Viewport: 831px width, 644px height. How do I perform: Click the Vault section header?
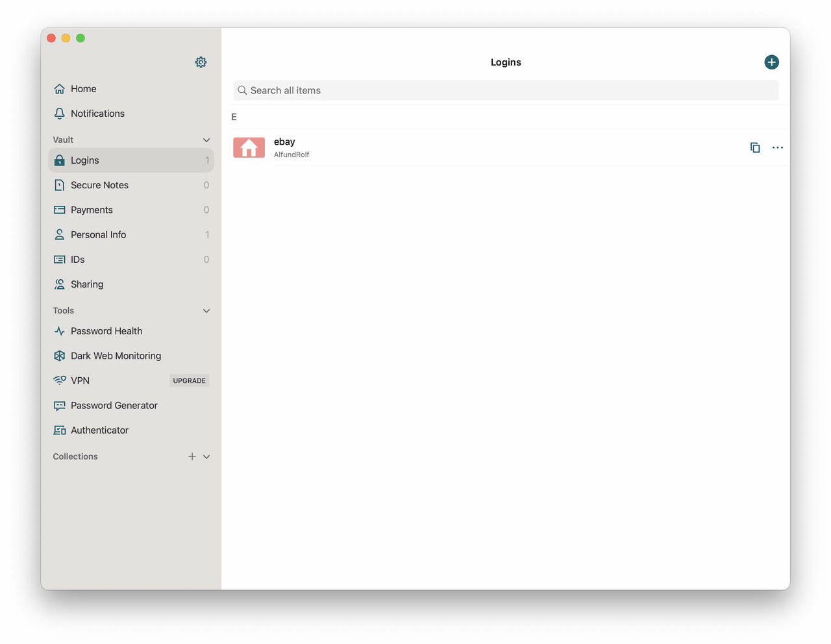point(63,140)
